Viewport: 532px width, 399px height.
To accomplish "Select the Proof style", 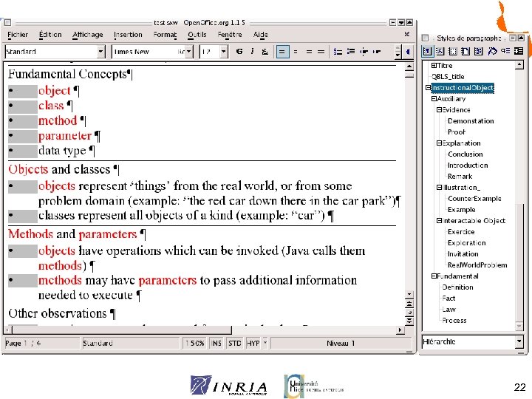I will 457,132.
